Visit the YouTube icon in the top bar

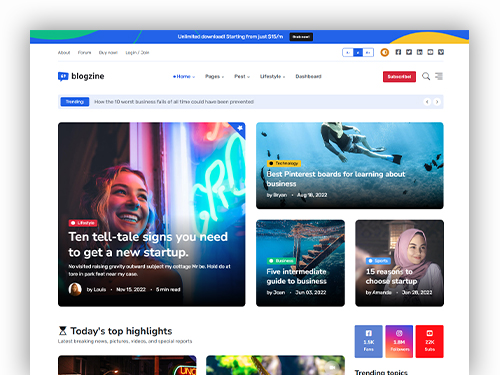(430, 52)
